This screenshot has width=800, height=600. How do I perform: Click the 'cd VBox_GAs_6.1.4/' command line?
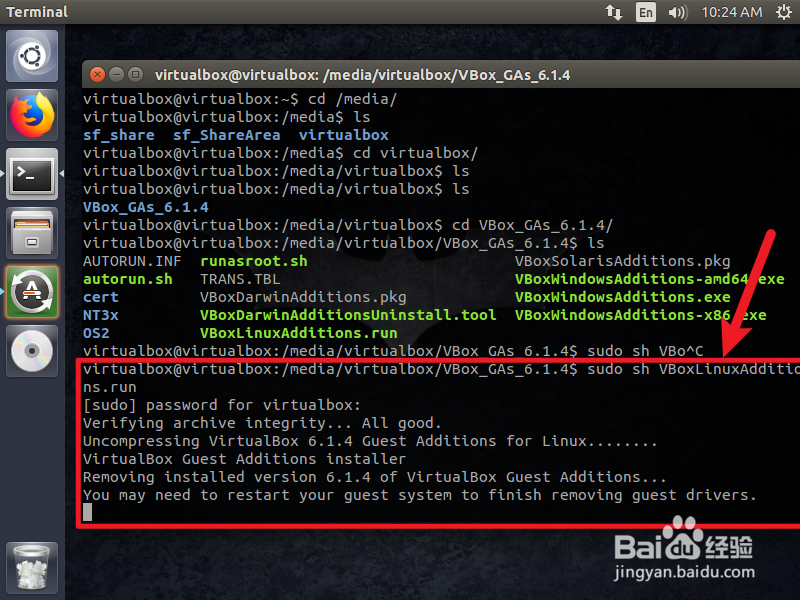(348, 225)
